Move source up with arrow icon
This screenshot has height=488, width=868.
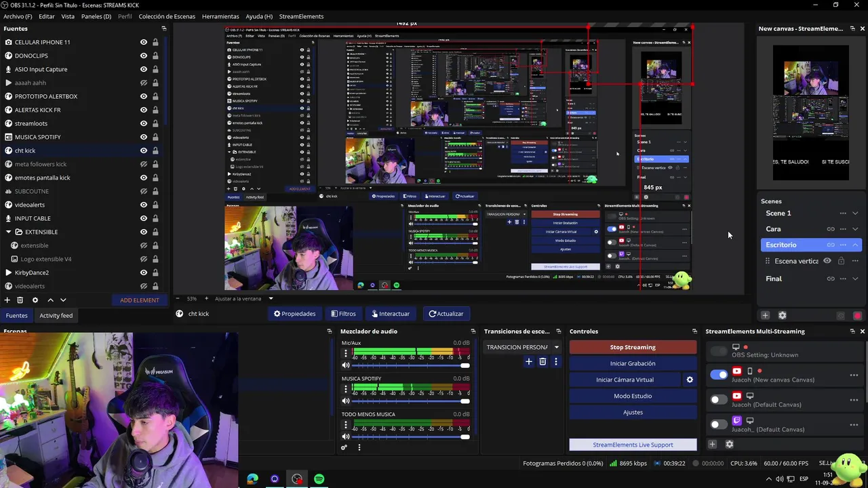tap(50, 300)
